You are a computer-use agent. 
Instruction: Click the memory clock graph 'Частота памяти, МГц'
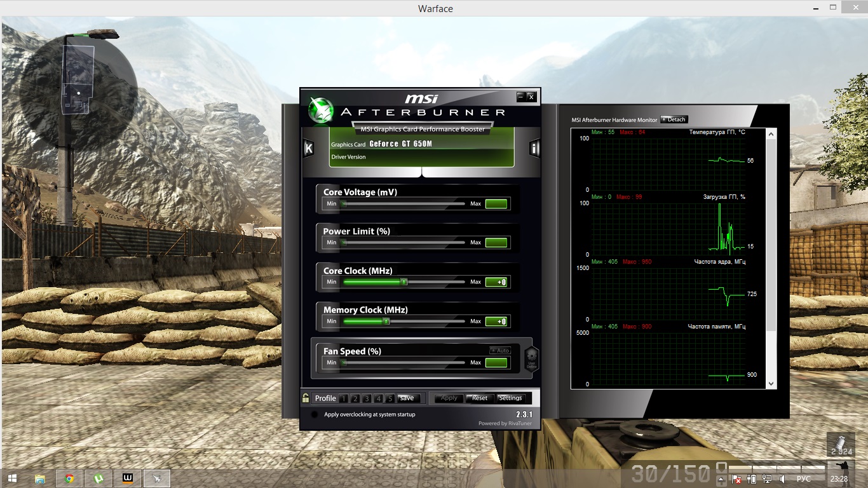coord(668,358)
